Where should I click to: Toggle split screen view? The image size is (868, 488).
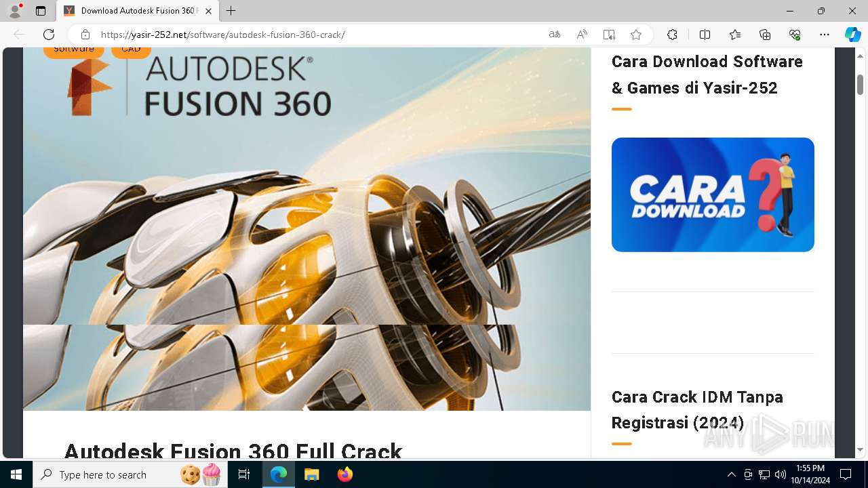pos(705,35)
